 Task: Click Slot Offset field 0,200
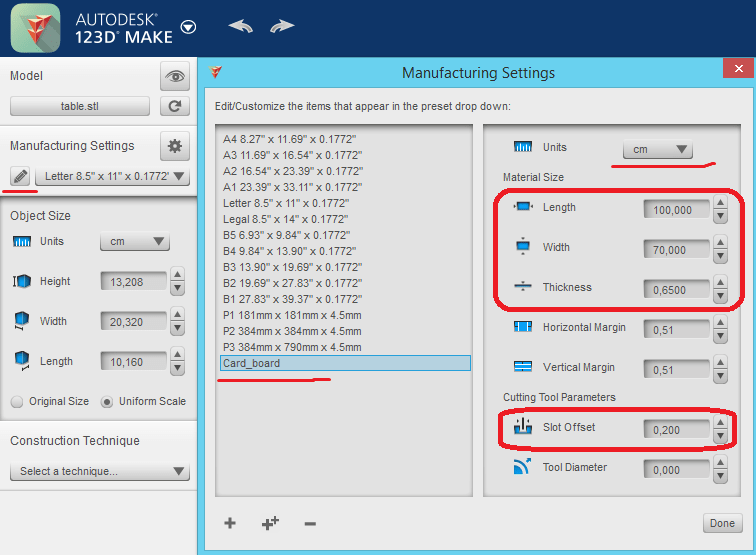[x=676, y=430]
